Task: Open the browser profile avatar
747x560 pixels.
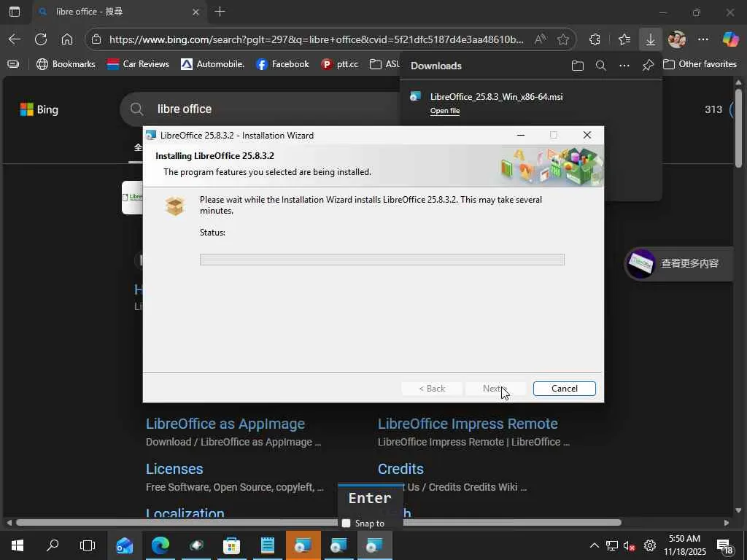Action: tap(677, 39)
